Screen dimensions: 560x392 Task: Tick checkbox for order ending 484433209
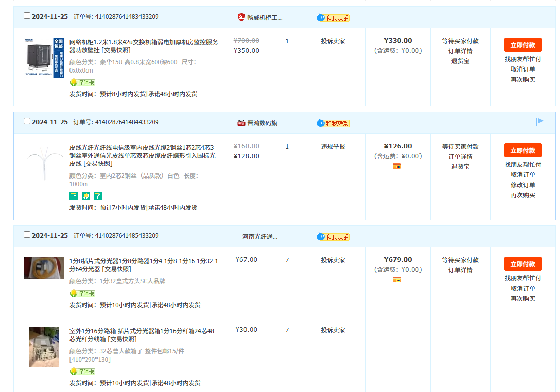27,121
